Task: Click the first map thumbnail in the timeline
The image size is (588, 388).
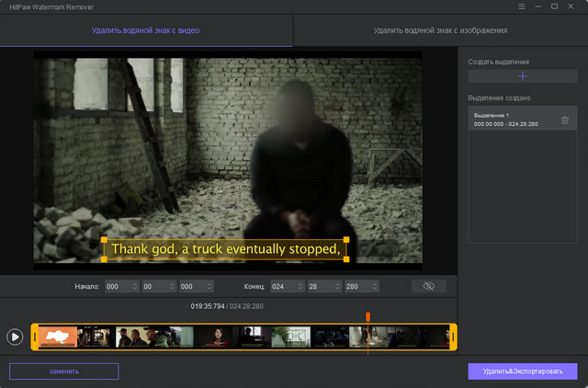Action: click(x=57, y=337)
